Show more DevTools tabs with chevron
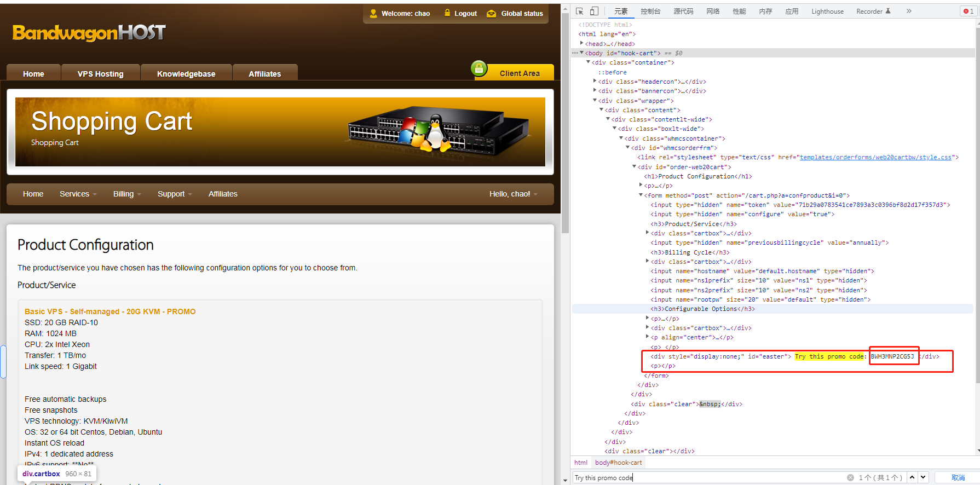980x485 pixels. (909, 11)
